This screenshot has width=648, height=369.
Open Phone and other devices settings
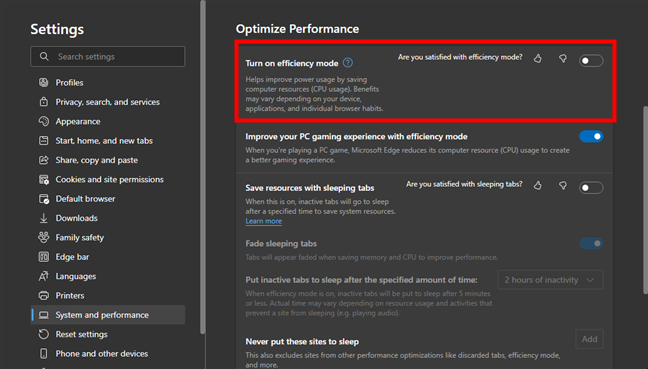click(x=107, y=353)
